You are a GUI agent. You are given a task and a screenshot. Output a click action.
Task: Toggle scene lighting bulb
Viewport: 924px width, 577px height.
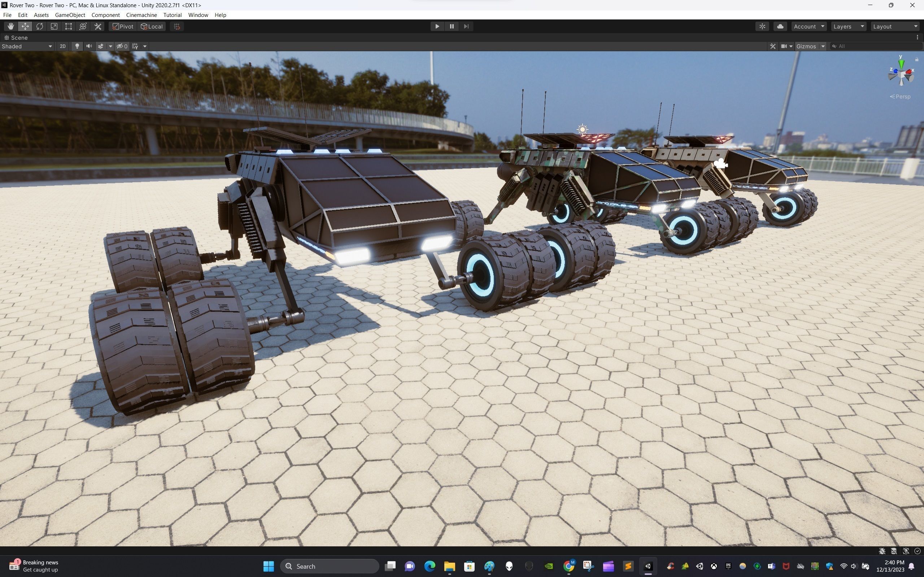(x=77, y=46)
